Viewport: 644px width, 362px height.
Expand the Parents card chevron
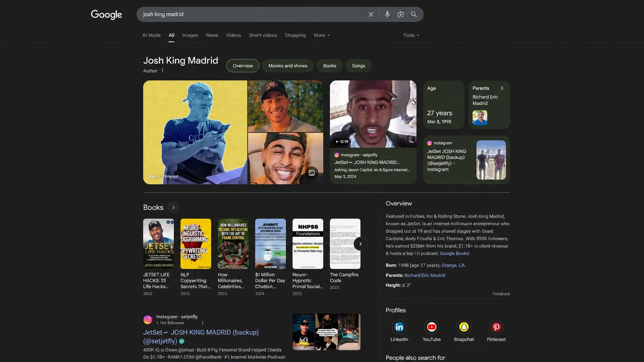502,88
